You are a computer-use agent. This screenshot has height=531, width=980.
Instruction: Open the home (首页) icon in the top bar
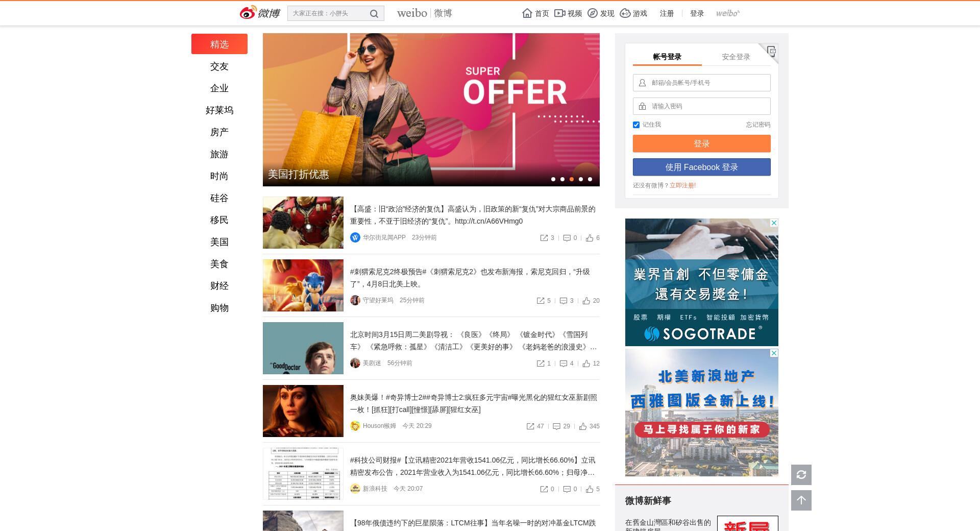tap(527, 13)
